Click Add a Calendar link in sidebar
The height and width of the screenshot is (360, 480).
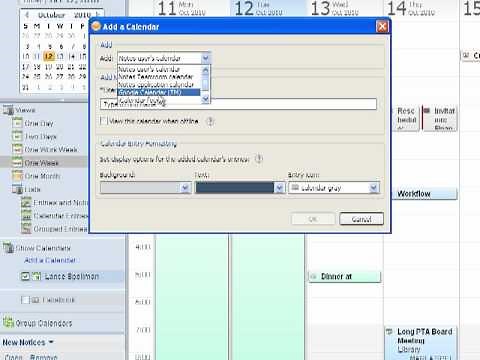50,260
